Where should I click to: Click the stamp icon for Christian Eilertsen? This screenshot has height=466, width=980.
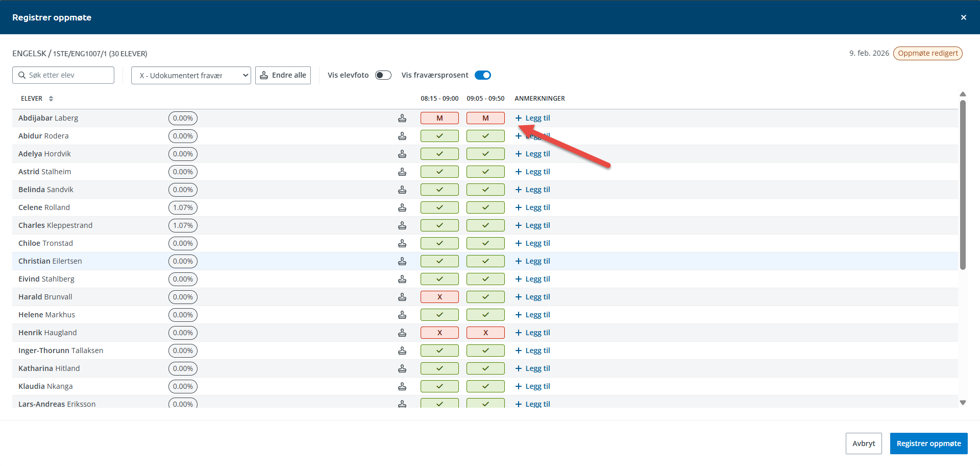point(402,261)
